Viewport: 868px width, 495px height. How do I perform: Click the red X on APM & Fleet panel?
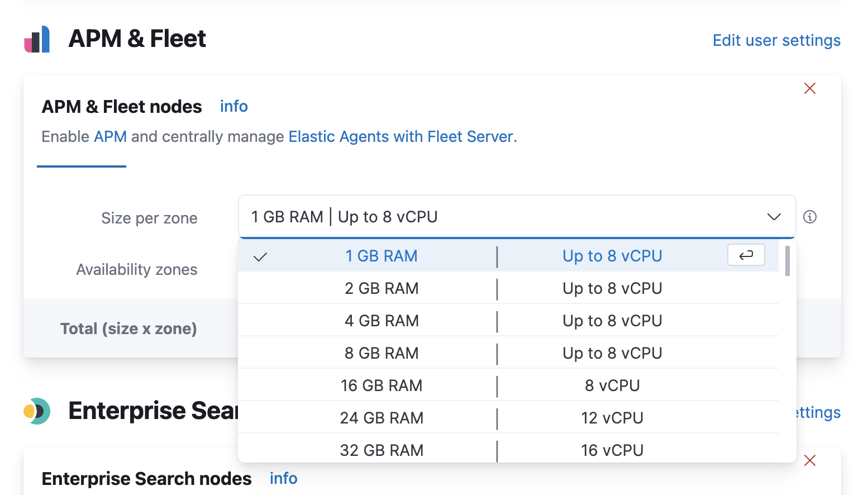point(809,88)
